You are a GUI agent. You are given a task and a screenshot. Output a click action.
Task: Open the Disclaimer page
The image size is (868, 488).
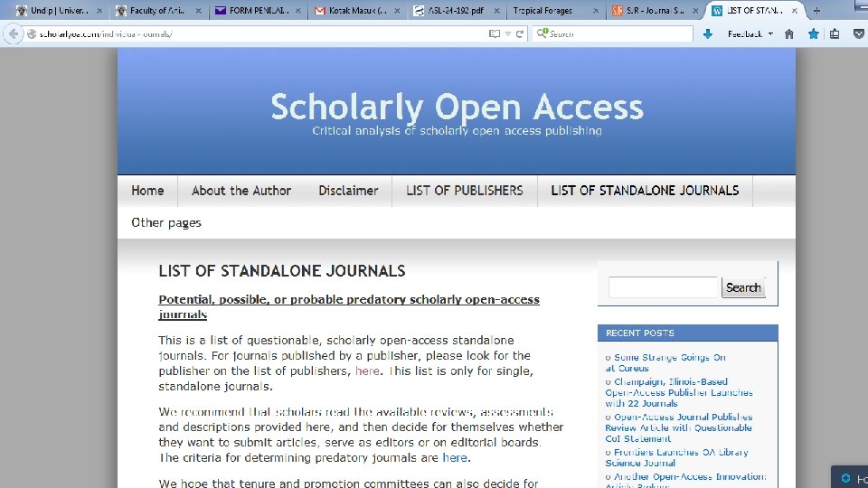click(x=348, y=191)
